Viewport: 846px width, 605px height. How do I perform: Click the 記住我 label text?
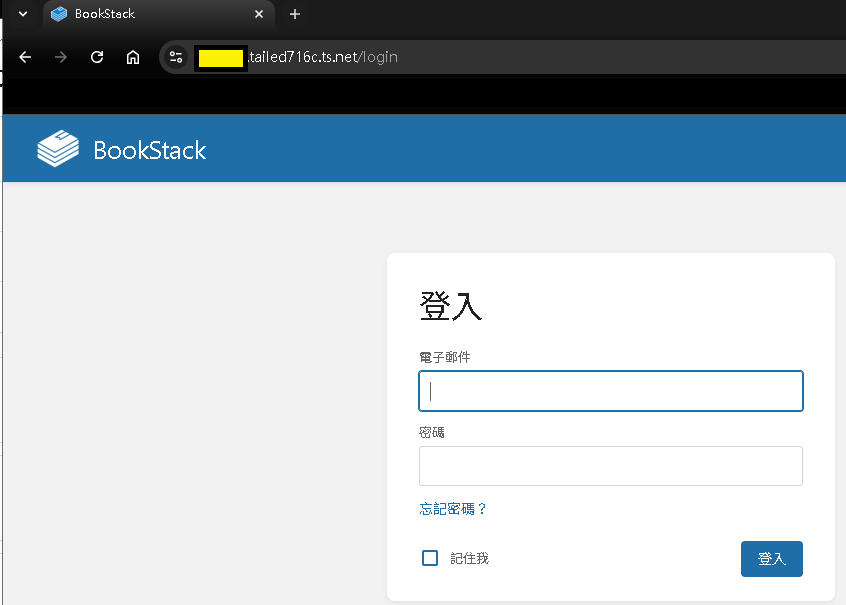tap(469, 558)
